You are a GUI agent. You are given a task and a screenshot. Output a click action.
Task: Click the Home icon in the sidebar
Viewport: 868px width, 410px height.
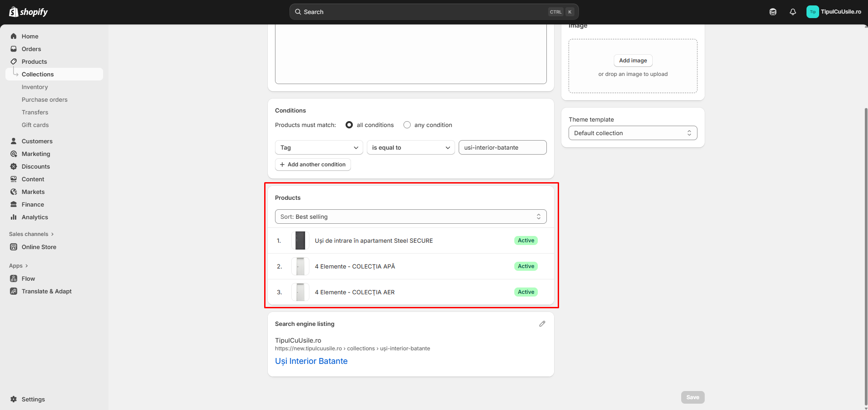[14, 36]
